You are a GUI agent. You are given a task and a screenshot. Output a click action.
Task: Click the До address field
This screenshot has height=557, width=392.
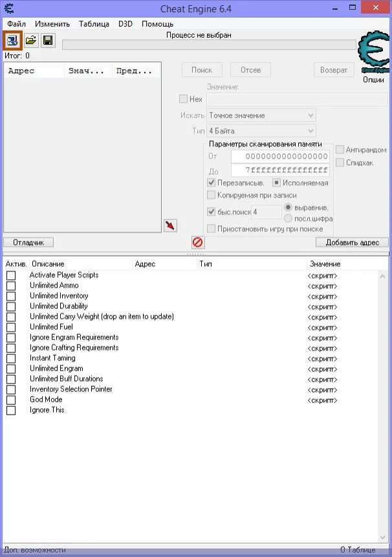280,170
